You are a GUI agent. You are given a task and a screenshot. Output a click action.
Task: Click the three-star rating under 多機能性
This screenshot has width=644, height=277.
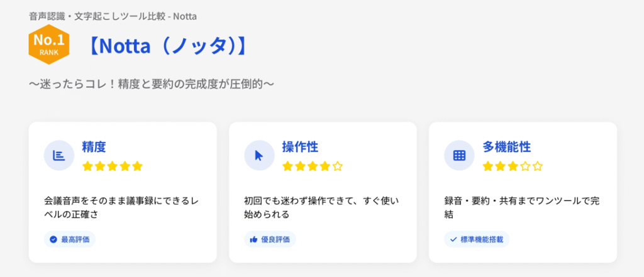coord(513,166)
